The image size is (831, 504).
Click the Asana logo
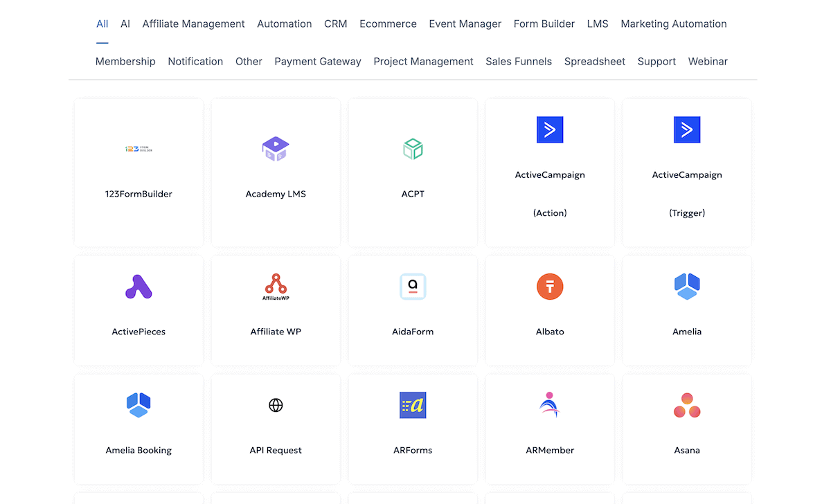687,405
